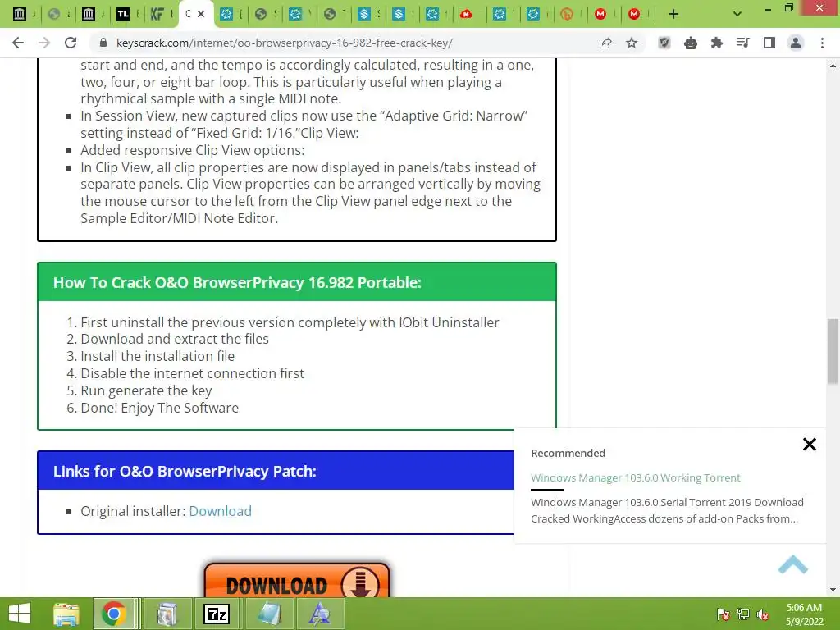
Task: Click Windows Manager Serial Torrent description text
Action: 667,510
